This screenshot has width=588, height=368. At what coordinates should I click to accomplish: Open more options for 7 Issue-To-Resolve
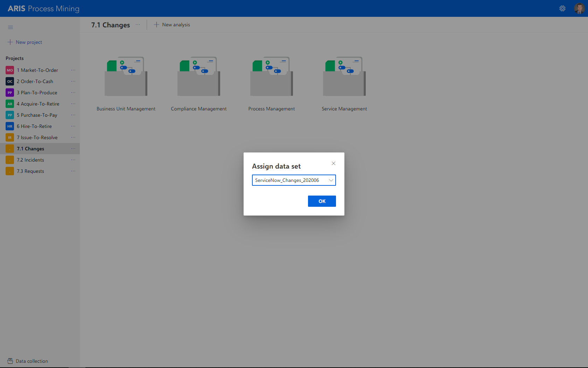pos(73,137)
